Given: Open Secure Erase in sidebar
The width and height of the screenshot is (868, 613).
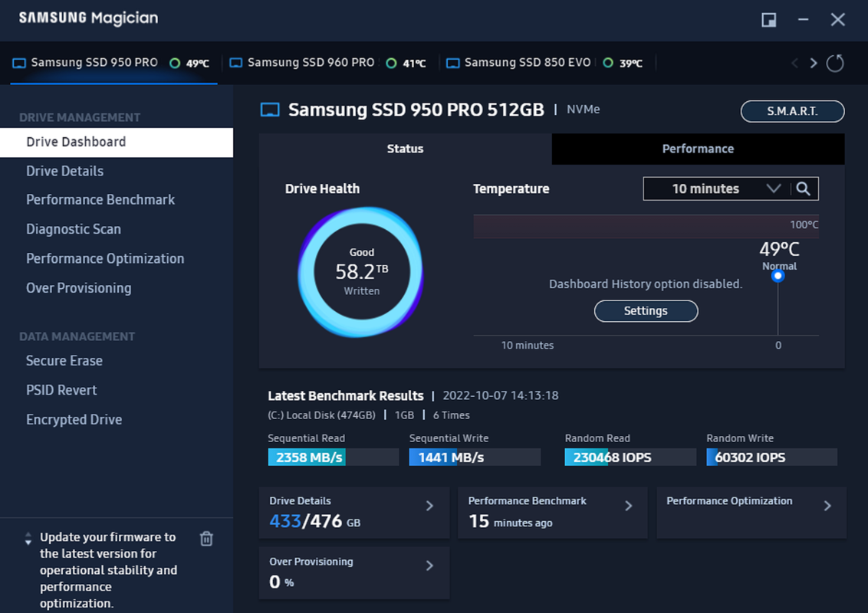Looking at the screenshot, I should click(x=64, y=361).
